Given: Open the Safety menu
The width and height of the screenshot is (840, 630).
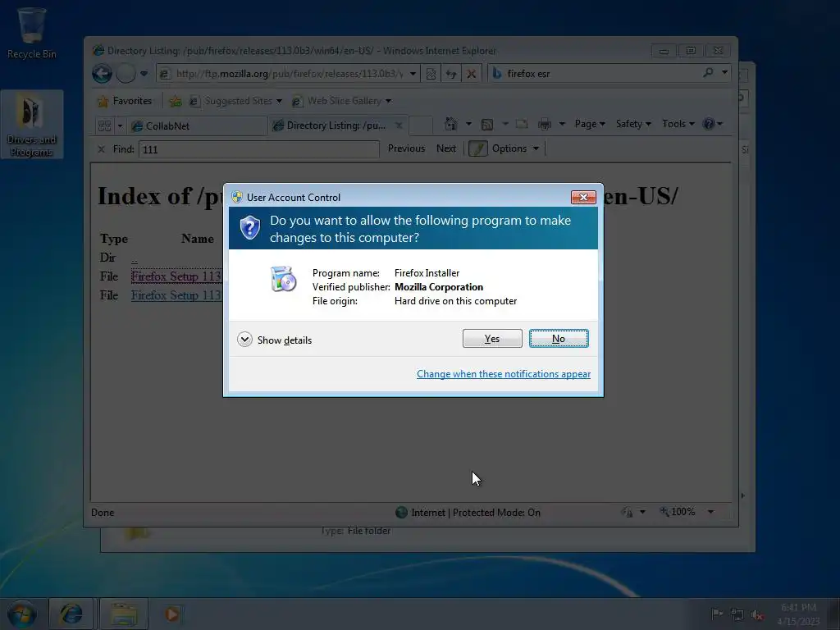Looking at the screenshot, I should click(x=633, y=124).
